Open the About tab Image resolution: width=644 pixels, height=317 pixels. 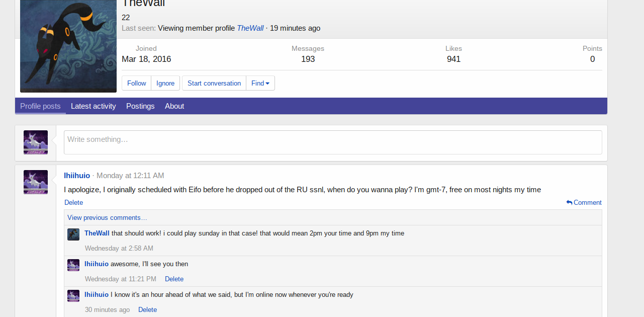pyautogui.click(x=174, y=106)
